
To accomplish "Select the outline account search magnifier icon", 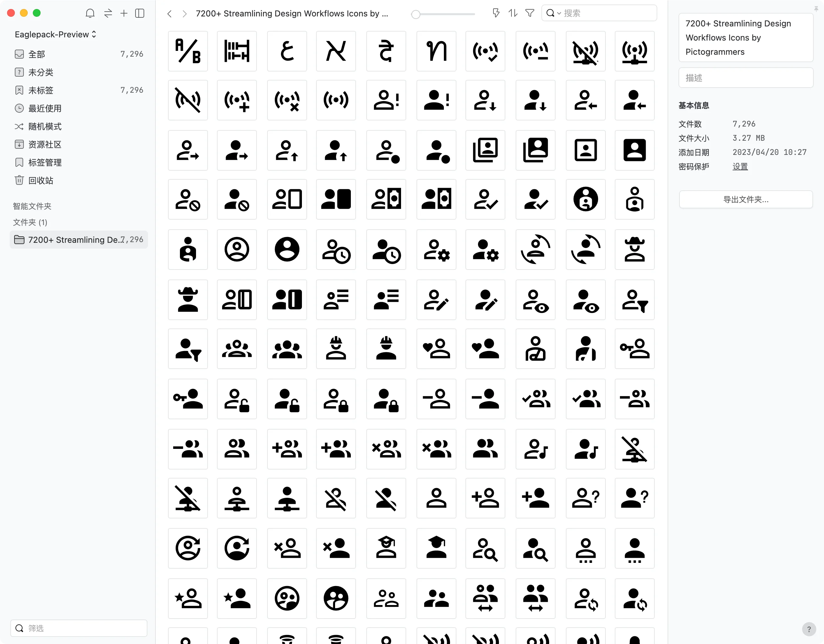I will [x=485, y=548].
